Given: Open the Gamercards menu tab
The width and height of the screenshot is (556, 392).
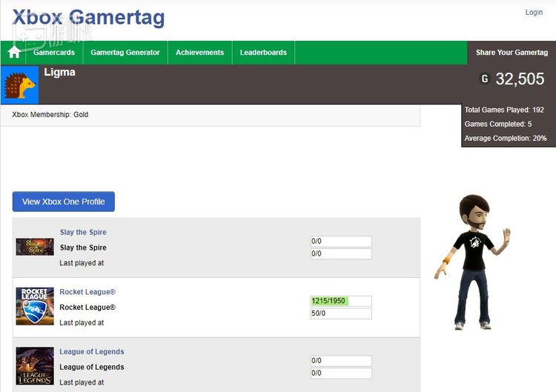Looking at the screenshot, I should 54,53.
